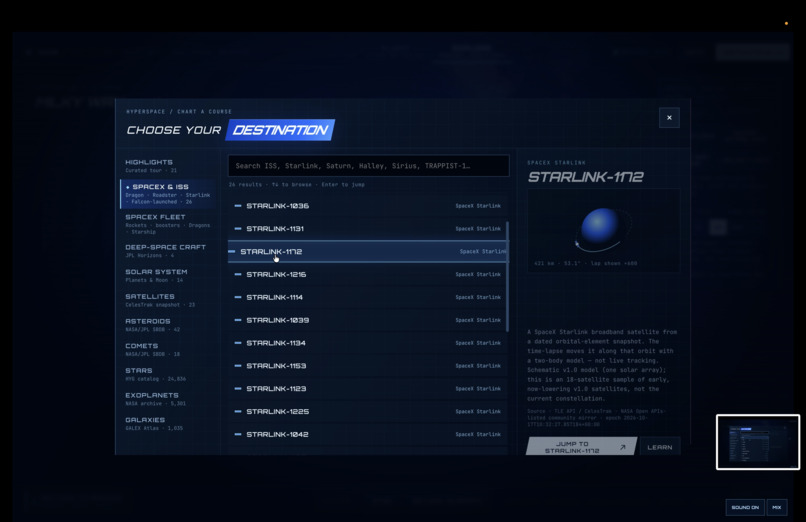Select the Exoplanets category

point(168,399)
